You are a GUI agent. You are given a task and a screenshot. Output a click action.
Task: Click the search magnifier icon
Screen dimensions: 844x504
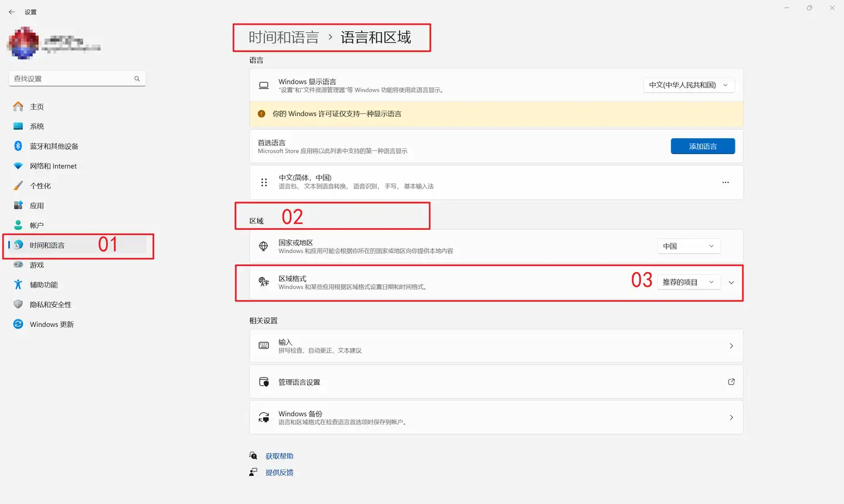coord(137,79)
